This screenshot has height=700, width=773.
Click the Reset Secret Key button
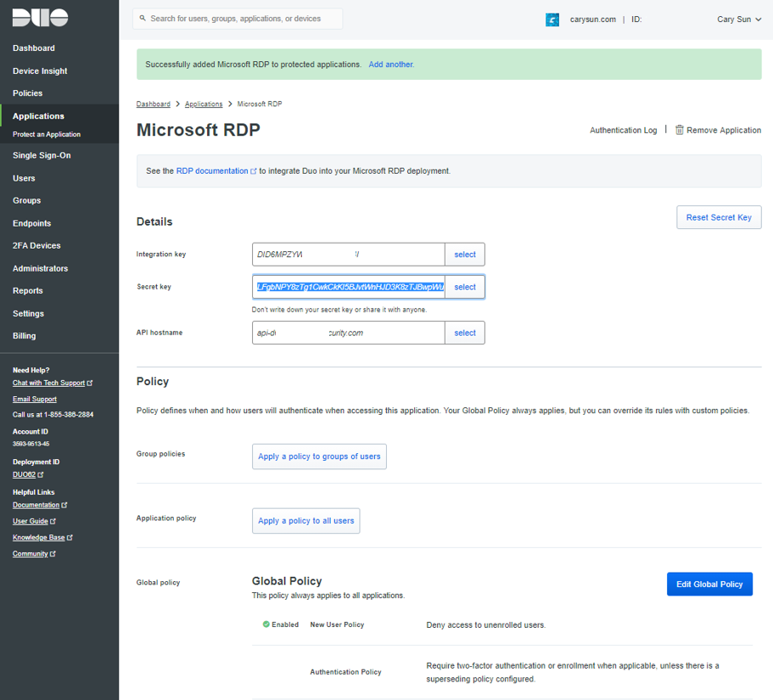pyautogui.click(x=719, y=217)
